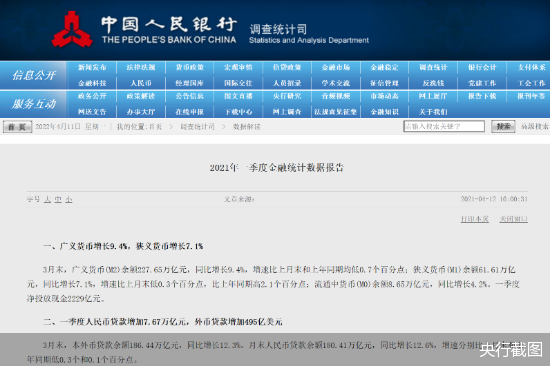550x366 pixels.
Task: Go to 图文直播 page
Action: (x=238, y=96)
